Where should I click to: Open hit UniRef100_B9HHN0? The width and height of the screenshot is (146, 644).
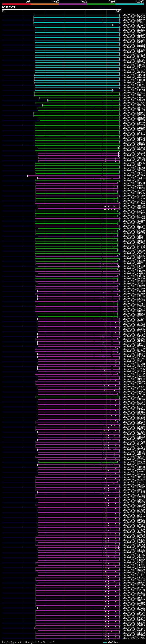[133, 20]
